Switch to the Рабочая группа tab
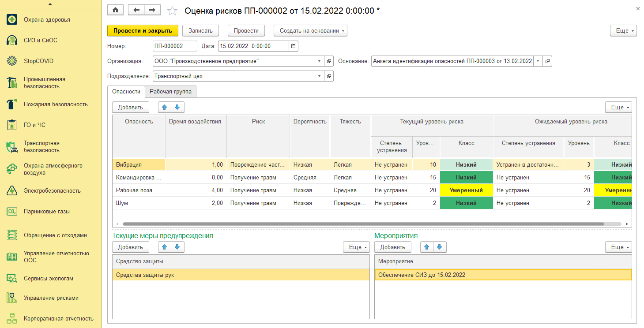Image resolution: width=644 pixels, height=328 pixels. (170, 92)
